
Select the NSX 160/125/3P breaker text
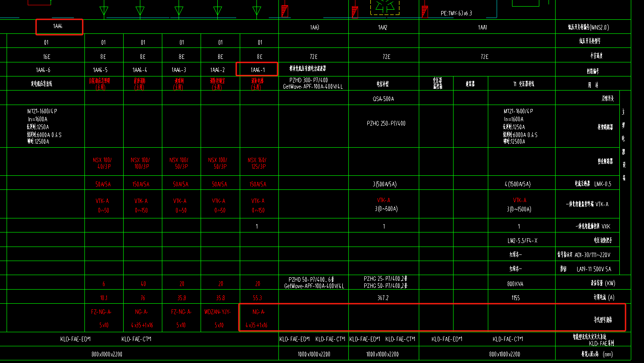click(257, 163)
